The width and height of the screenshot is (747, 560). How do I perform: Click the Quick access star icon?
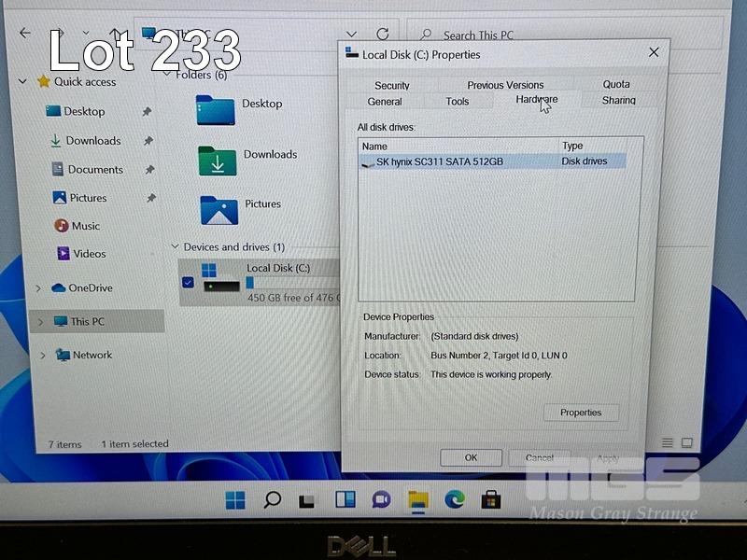point(43,81)
